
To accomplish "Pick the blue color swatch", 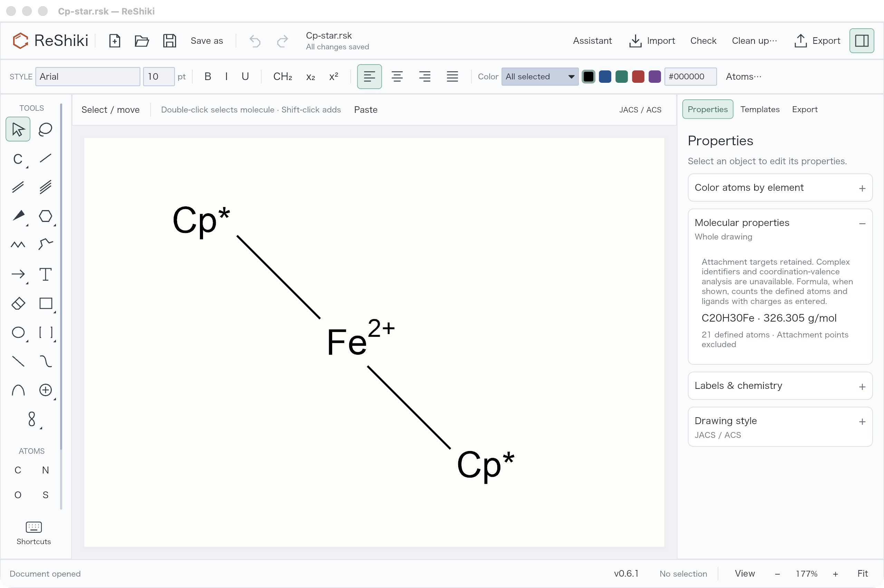I will [605, 77].
